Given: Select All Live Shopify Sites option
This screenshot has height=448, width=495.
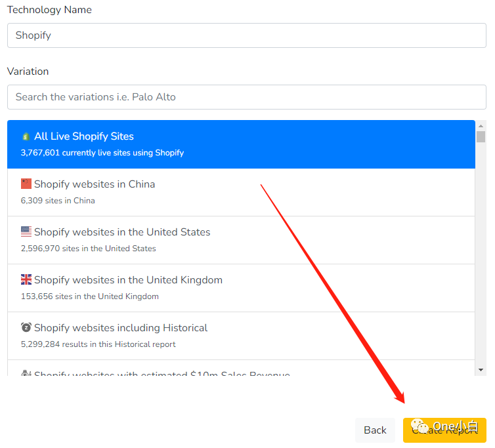Looking at the screenshot, I should coord(241,144).
